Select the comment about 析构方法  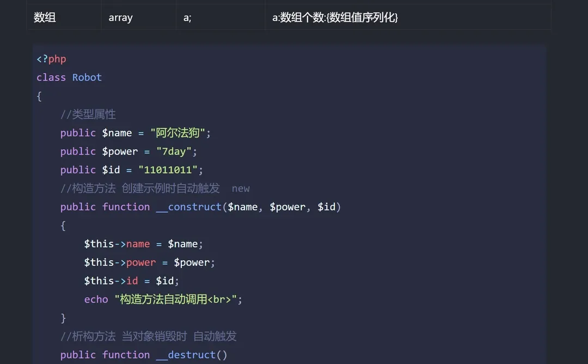click(147, 336)
